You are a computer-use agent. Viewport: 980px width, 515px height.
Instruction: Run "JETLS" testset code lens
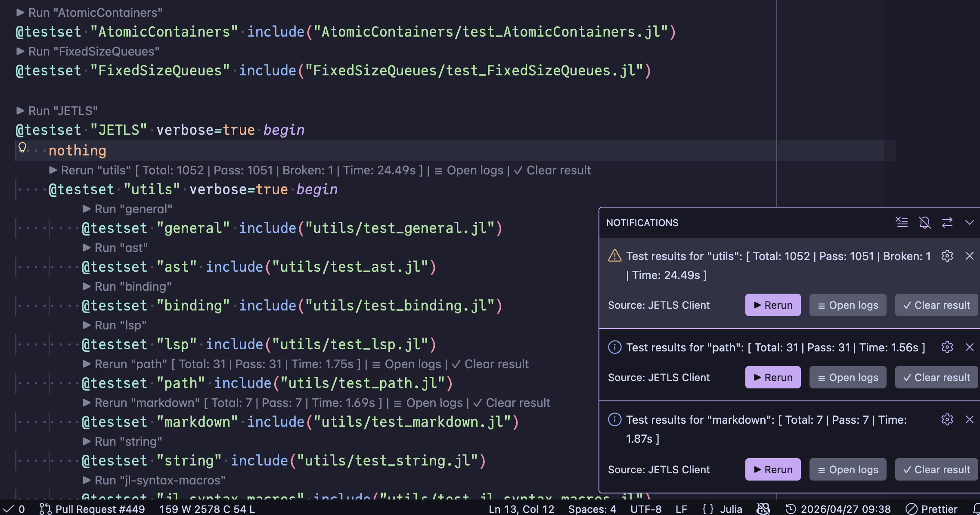[x=57, y=111]
